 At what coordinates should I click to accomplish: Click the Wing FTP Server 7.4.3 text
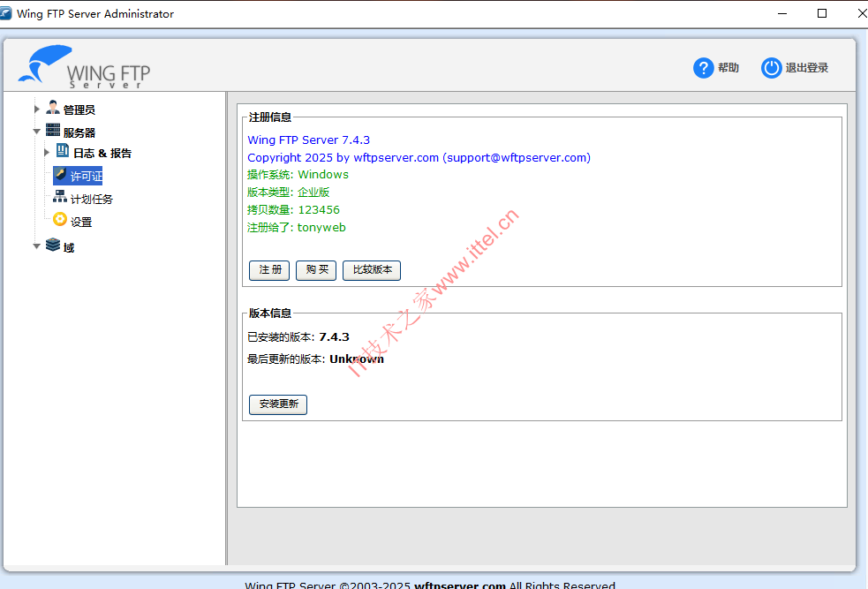(x=308, y=140)
